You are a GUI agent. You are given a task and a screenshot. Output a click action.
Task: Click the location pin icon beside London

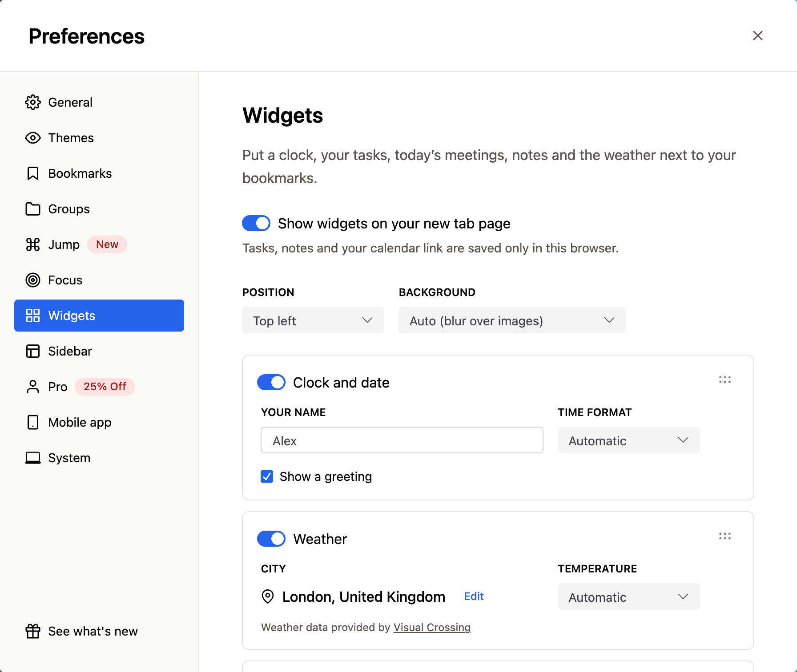point(268,596)
